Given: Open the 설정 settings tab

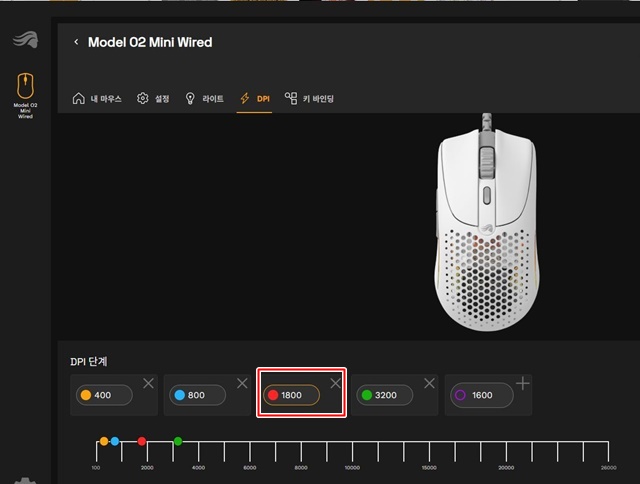Looking at the screenshot, I should click(x=153, y=98).
